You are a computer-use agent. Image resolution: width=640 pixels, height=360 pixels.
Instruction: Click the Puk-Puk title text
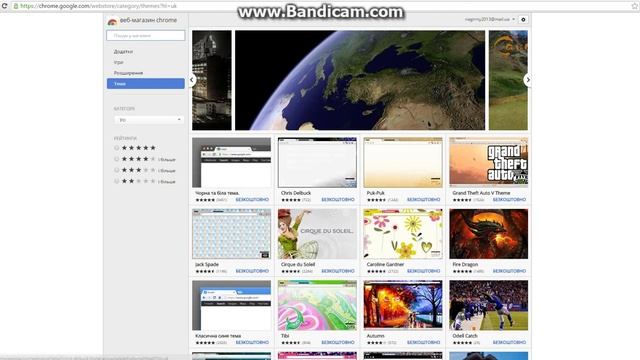click(x=376, y=193)
